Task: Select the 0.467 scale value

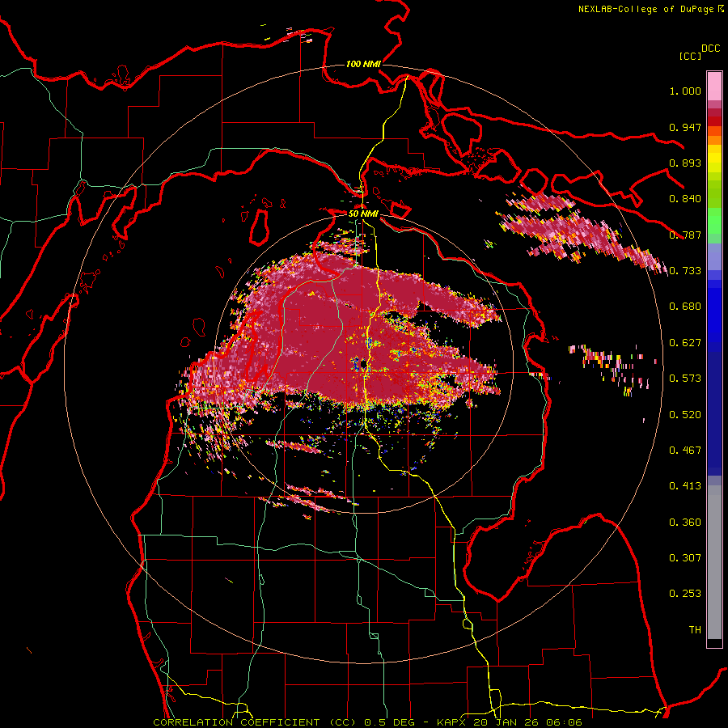Action: pyautogui.click(x=685, y=451)
